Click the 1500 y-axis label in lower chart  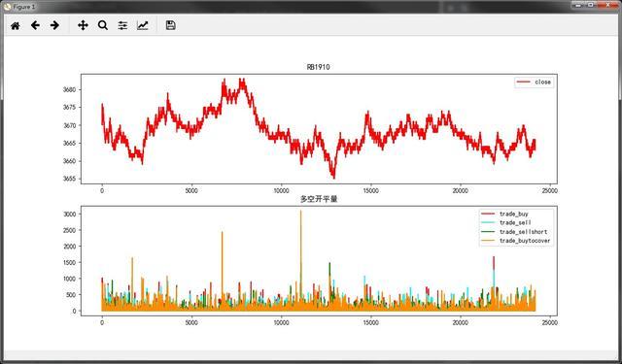[x=69, y=263]
